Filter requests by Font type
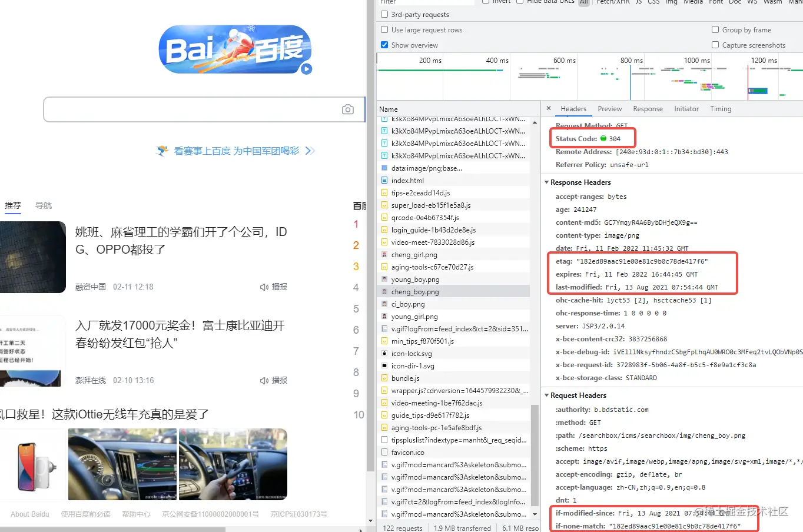 coord(716,2)
